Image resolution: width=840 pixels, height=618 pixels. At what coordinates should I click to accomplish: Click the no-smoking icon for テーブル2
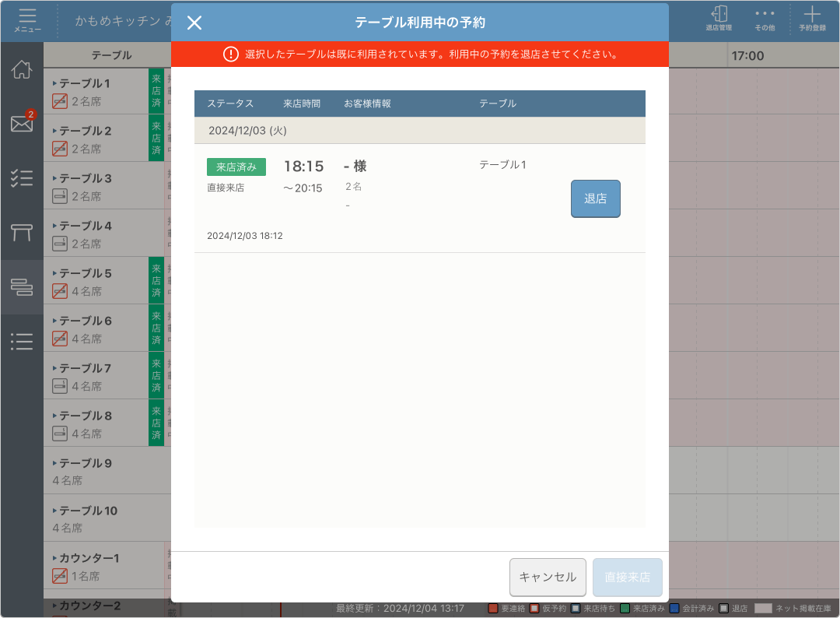[x=60, y=149]
